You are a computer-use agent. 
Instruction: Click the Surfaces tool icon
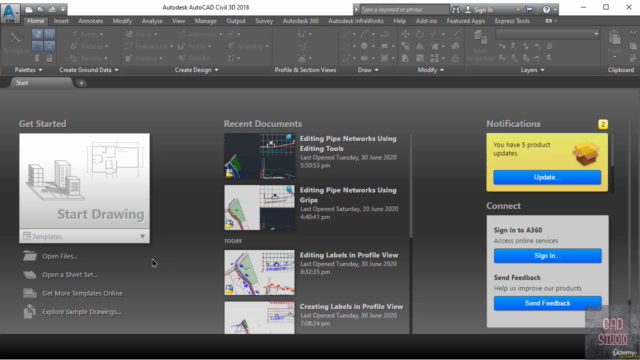(74, 46)
